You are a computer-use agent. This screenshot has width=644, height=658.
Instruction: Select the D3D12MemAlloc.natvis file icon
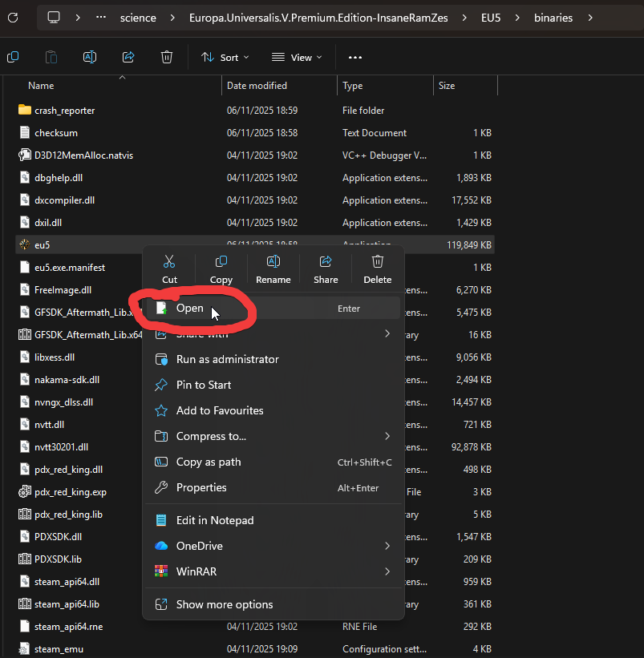pos(25,155)
